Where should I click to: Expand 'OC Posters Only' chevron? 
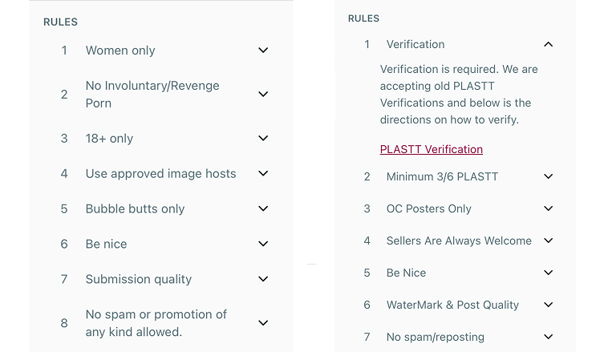(x=549, y=209)
